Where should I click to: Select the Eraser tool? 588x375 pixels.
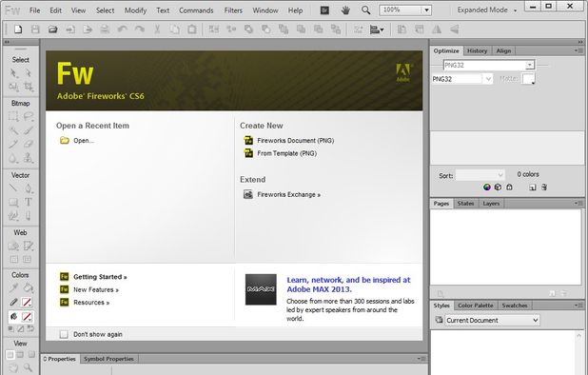click(x=29, y=145)
